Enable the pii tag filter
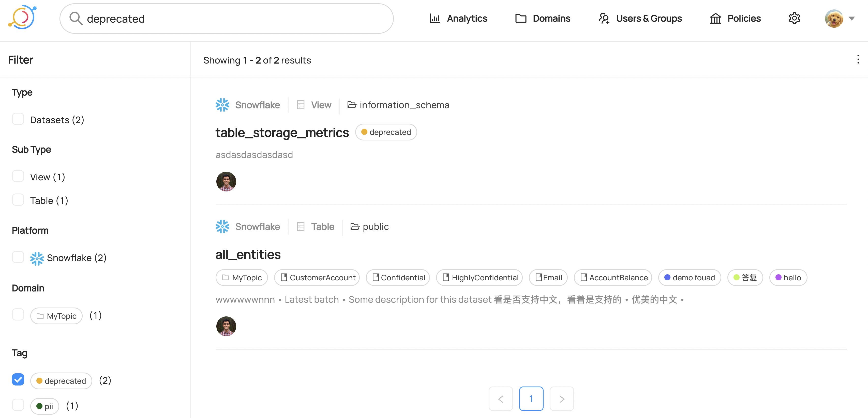868x418 pixels. [18, 405]
